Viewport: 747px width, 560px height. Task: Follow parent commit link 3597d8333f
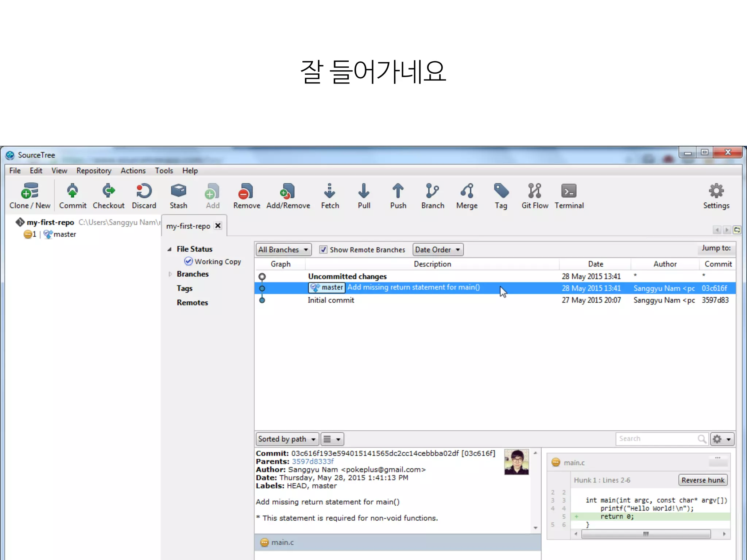coord(313,462)
